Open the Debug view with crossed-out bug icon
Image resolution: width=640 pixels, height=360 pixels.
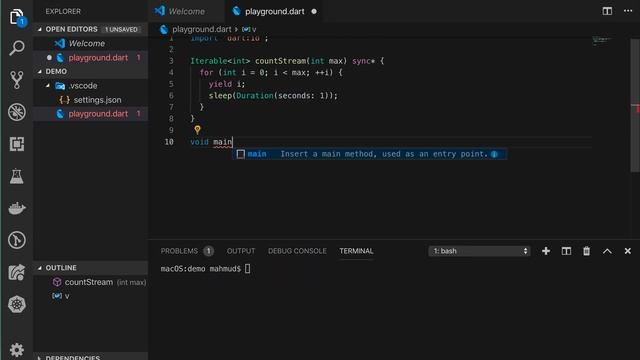[x=17, y=112]
